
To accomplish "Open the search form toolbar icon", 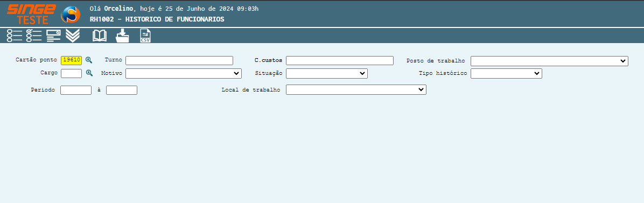I will 53,36.
